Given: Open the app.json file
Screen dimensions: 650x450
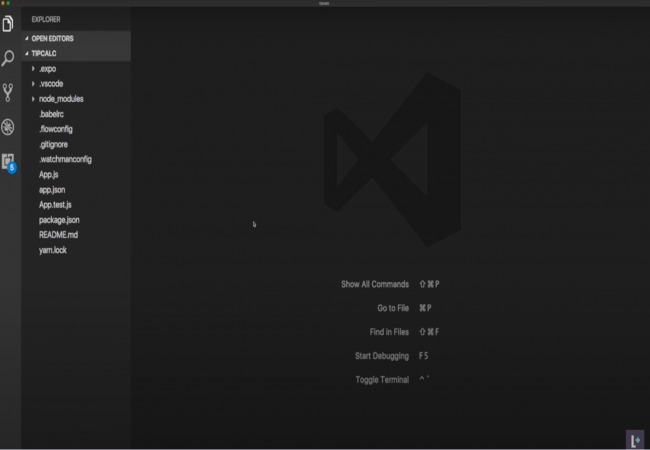Looking at the screenshot, I should 76,190.
